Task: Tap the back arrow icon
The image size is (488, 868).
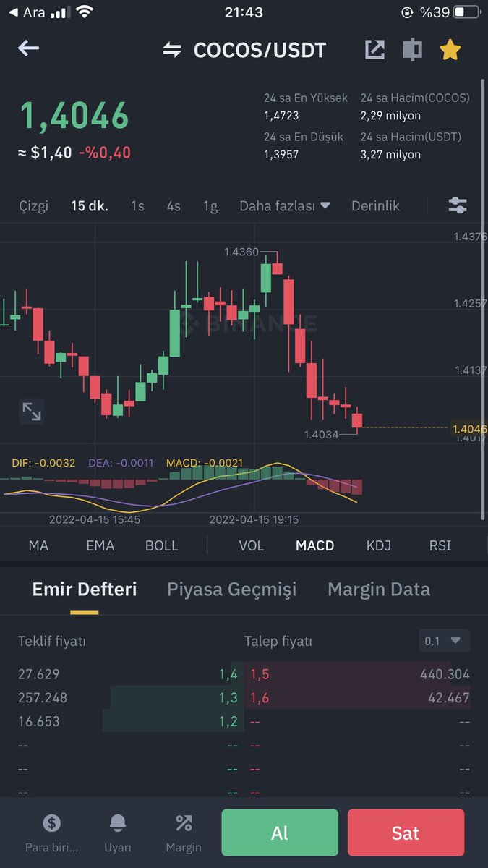Action: [29, 48]
